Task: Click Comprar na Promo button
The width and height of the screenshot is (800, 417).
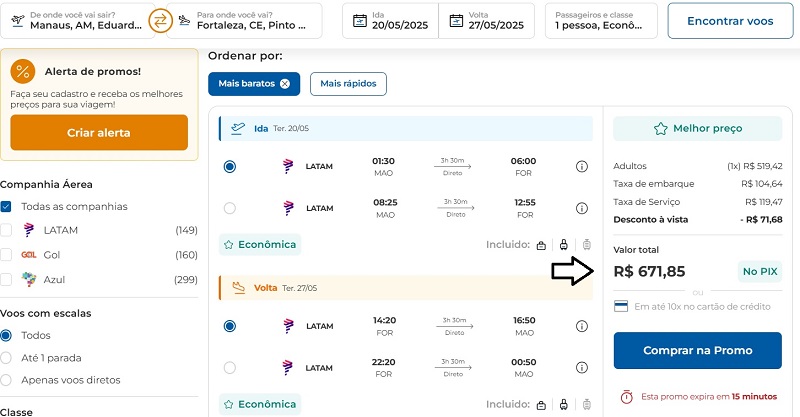Action: tap(697, 351)
